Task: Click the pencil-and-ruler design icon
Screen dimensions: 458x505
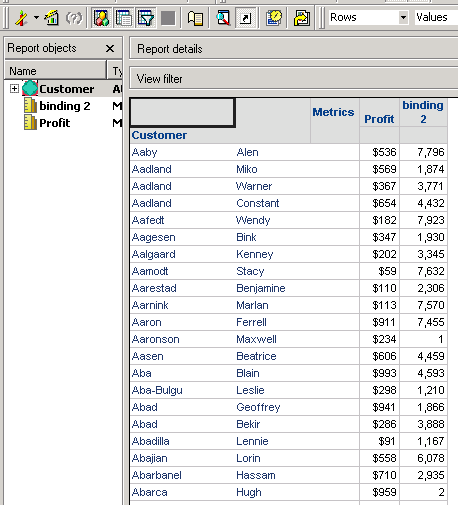Action: coord(22,18)
